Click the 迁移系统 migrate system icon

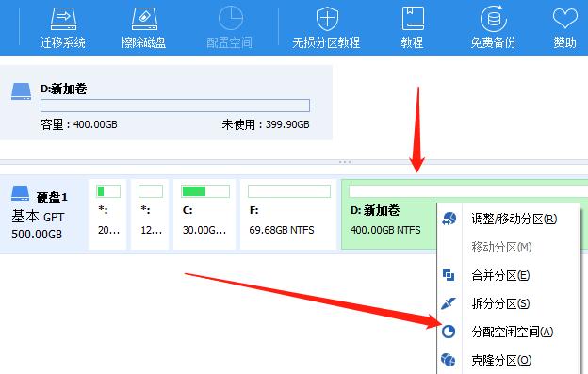(x=63, y=19)
